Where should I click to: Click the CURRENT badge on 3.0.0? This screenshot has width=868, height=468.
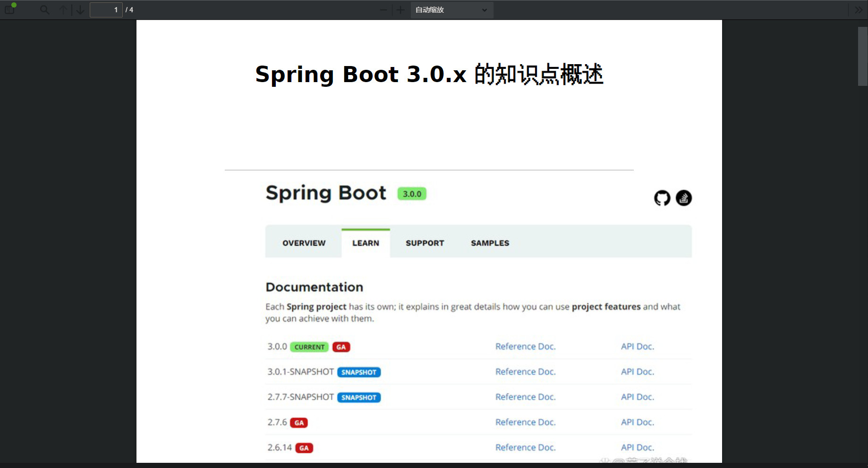[309, 347]
